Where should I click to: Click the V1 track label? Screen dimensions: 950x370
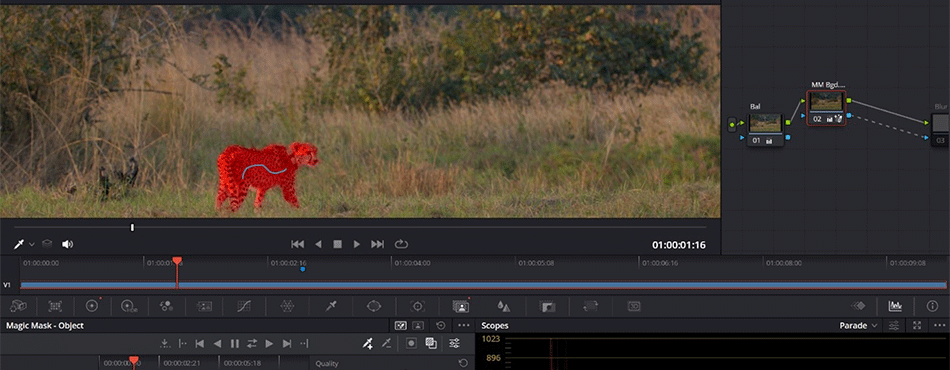(7, 285)
